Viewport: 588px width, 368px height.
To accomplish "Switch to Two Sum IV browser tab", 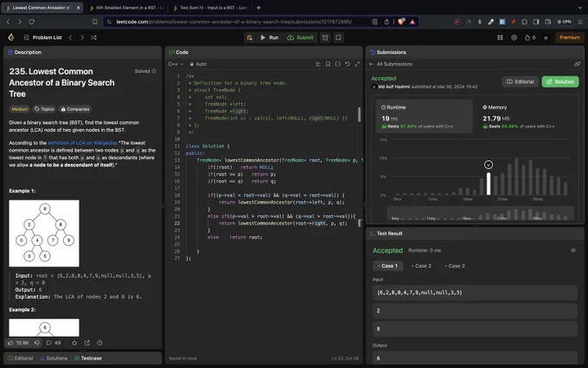I will 210,8.
